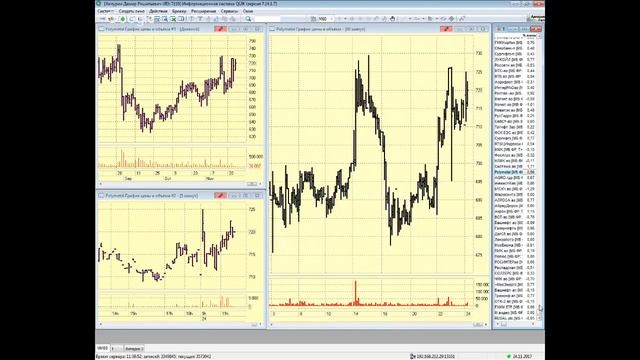Toggle the red pin on the 5-minute chart window

(x=220, y=196)
